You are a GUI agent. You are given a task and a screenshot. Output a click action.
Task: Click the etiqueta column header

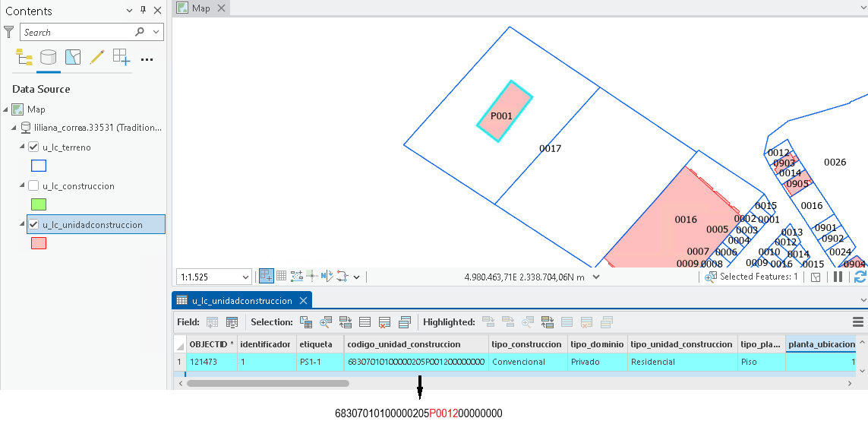[x=320, y=344]
